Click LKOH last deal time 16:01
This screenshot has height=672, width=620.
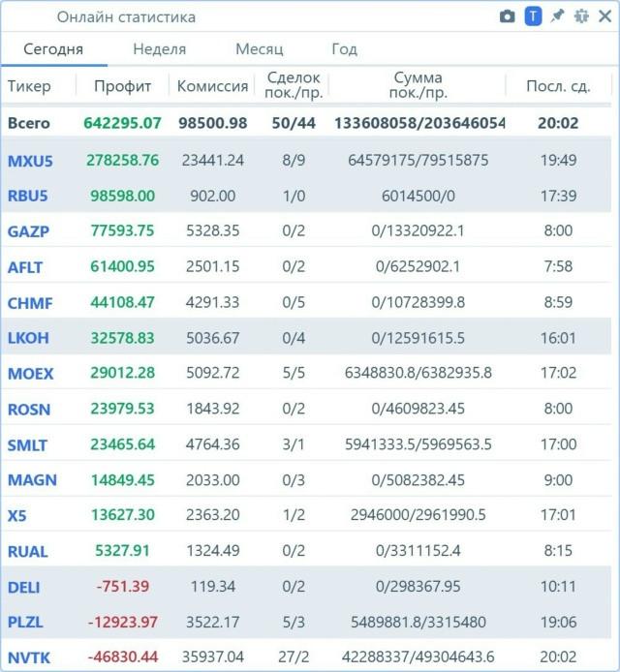click(x=558, y=338)
